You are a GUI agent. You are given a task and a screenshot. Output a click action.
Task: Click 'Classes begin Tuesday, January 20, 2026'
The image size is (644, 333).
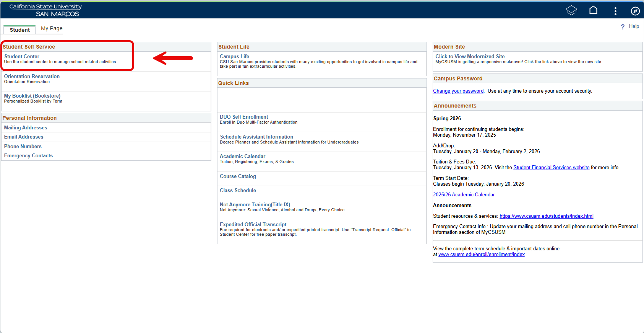coord(479,184)
